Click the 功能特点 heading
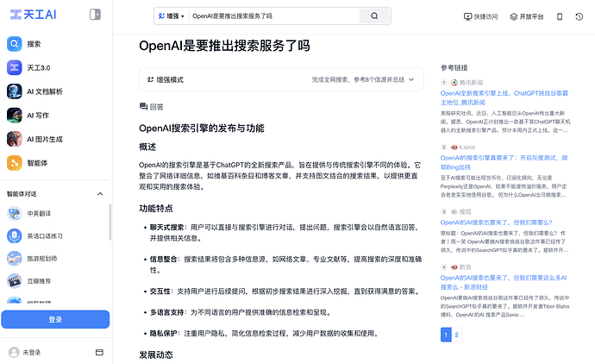The width and height of the screenshot is (595, 364). tap(156, 209)
